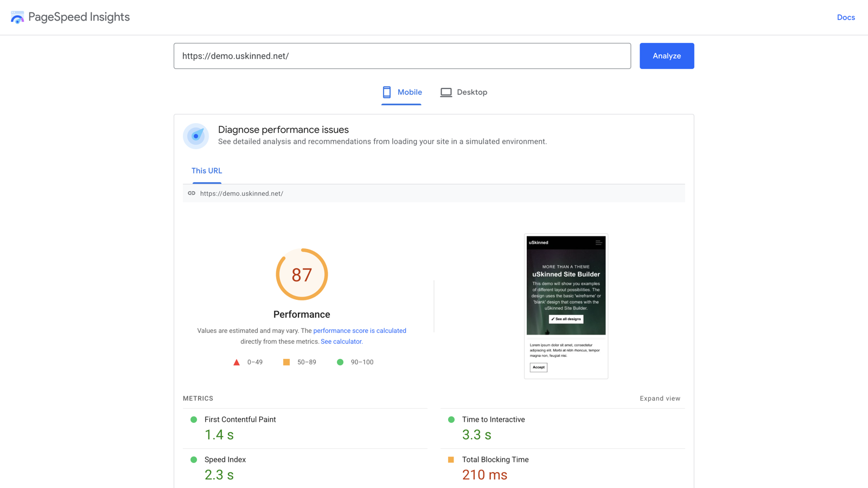
Task: Click the green circle for 90-100 range
Action: [x=340, y=362]
